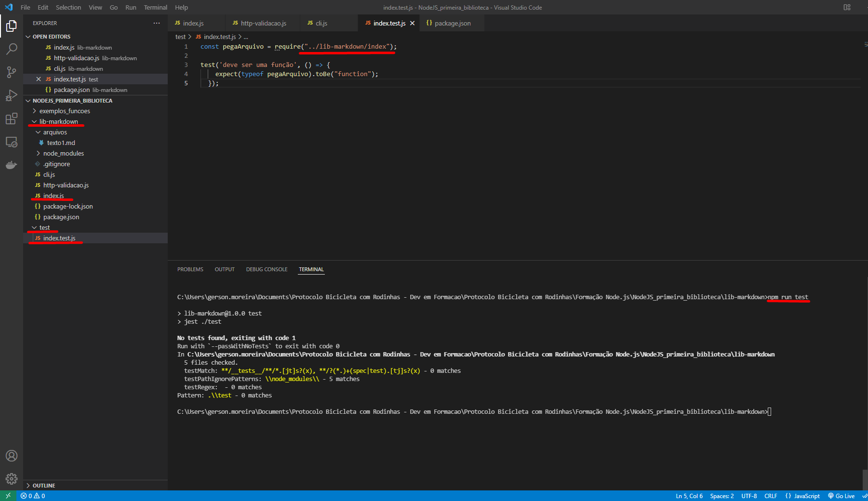The image size is (868, 501).
Task: Switch to cli.js editor tab
Action: 329,23
